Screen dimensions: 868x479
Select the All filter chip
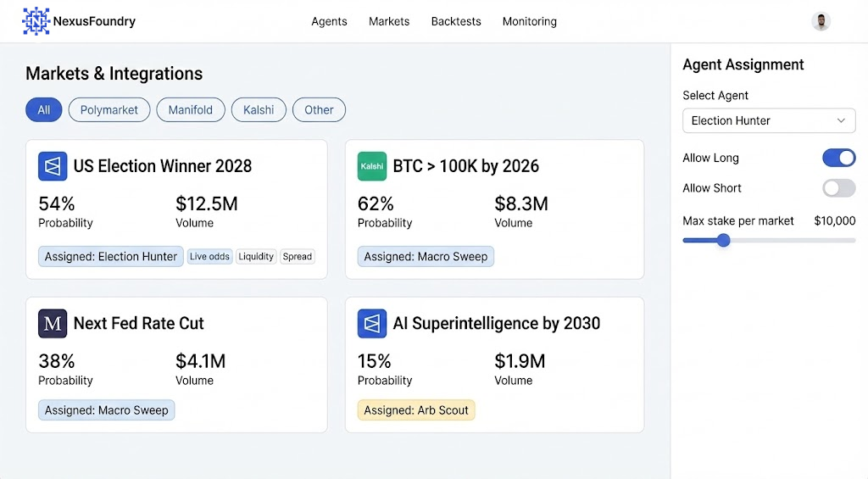coord(44,109)
